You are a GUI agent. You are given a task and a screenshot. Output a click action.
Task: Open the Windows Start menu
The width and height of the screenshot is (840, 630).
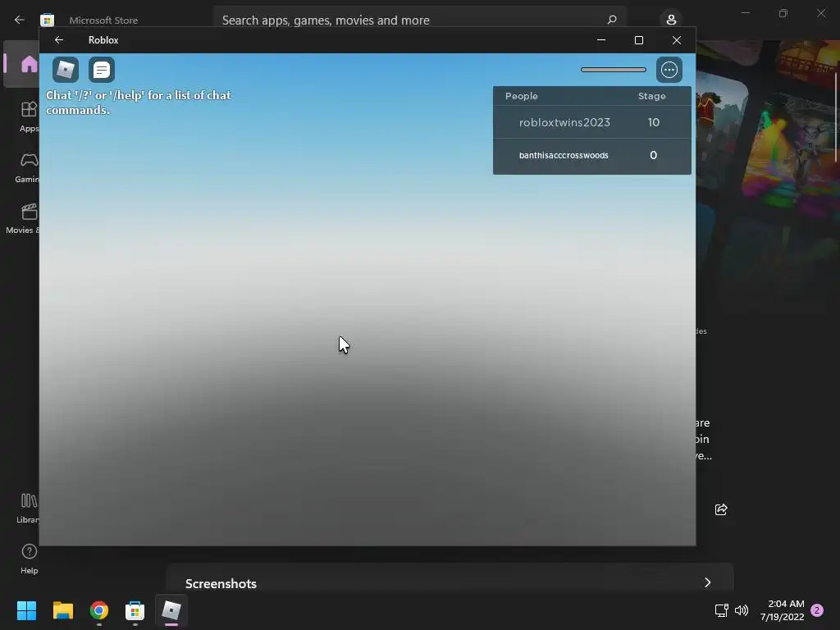pos(26,610)
